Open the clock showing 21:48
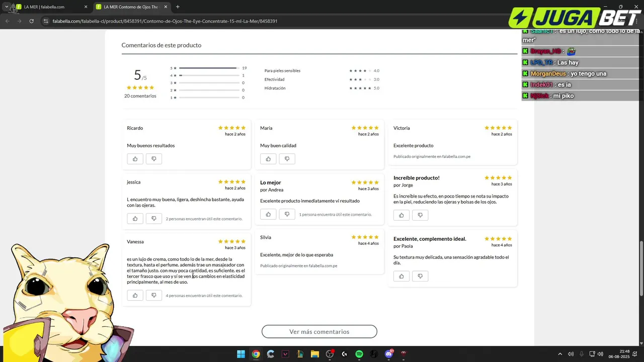 point(619,354)
